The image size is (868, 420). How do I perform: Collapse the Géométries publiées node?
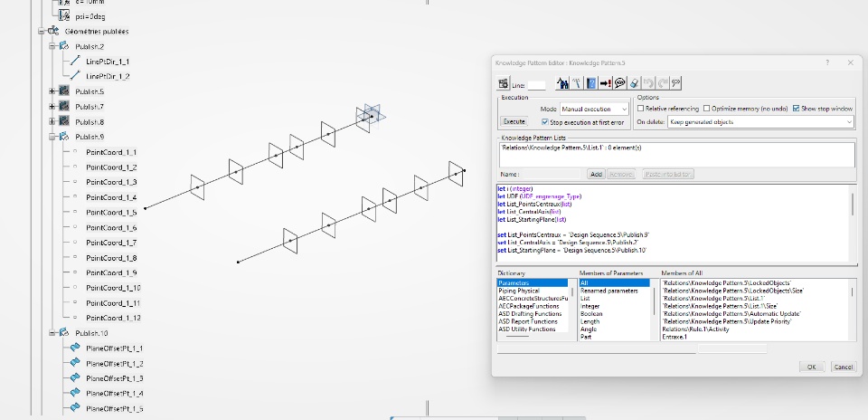[42, 31]
